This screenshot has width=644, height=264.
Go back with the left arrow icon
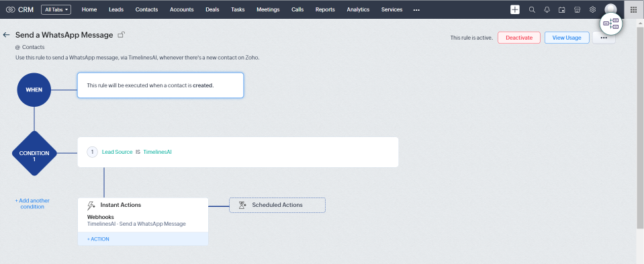click(6, 35)
